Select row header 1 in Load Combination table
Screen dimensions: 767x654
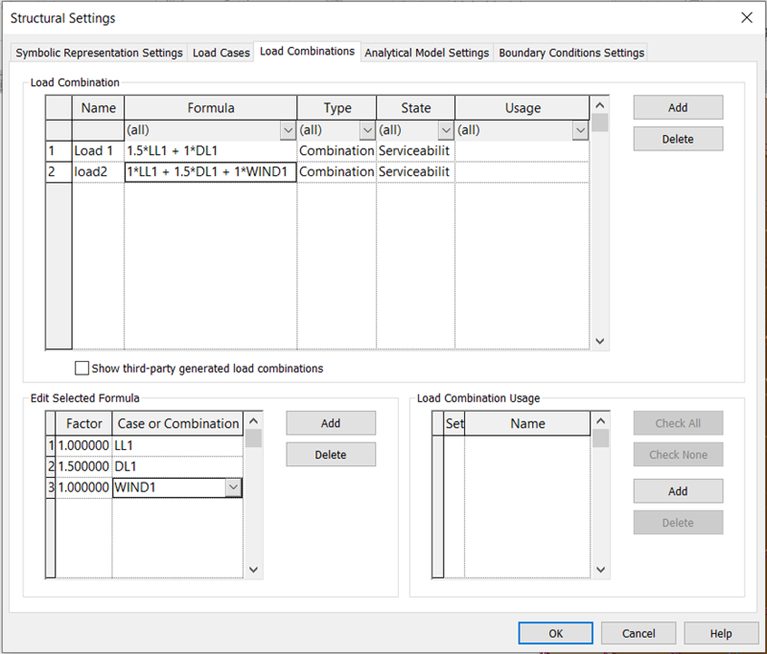[59, 151]
